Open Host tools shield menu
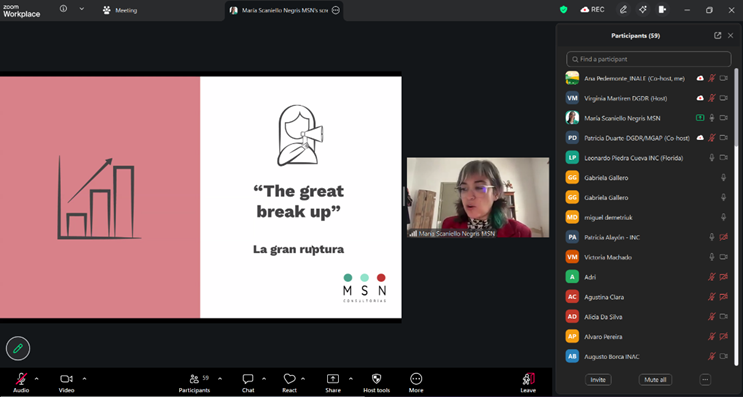 (x=377, y=383)
